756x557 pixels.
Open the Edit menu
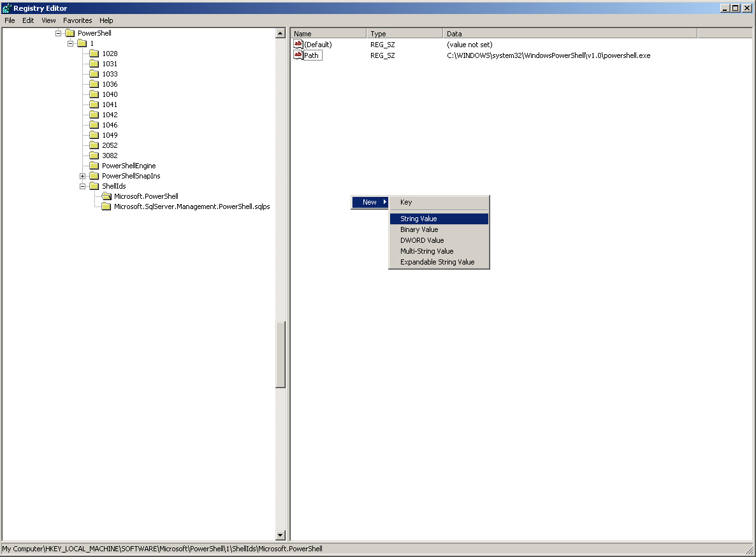pyautogui.click(x=28, y=20)
